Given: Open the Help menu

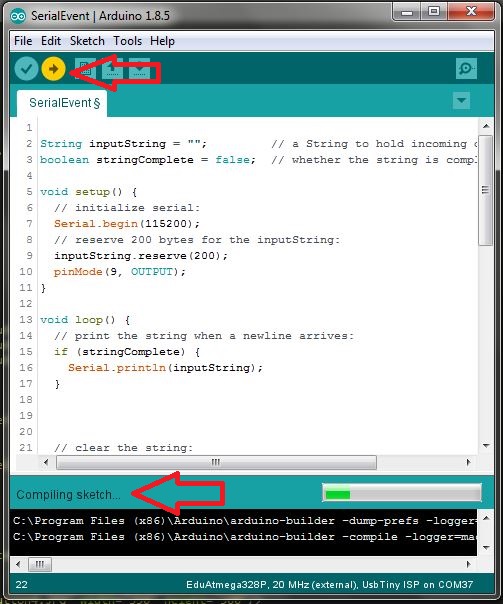Looking at the screenshot, I should pos(162,41).
